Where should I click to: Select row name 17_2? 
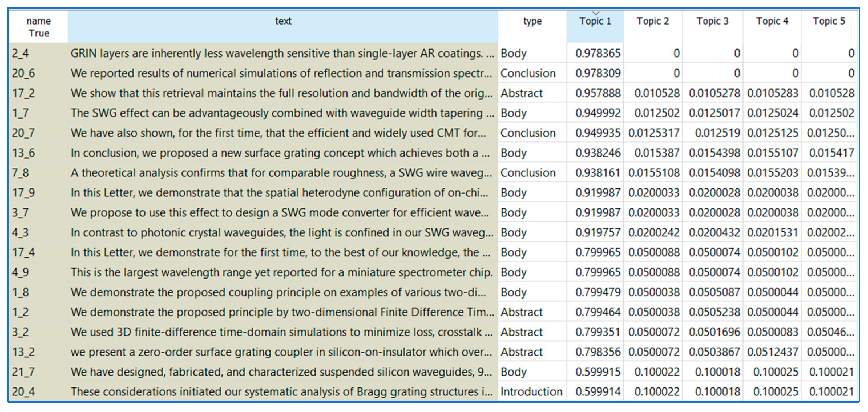23,93
